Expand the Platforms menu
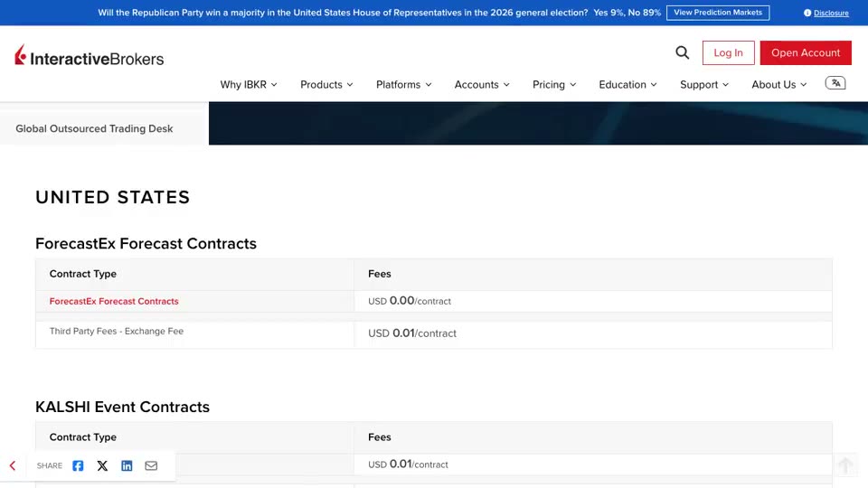Viewport: 868px width, 488px height. pyautogui.click(x=403, y=85)
